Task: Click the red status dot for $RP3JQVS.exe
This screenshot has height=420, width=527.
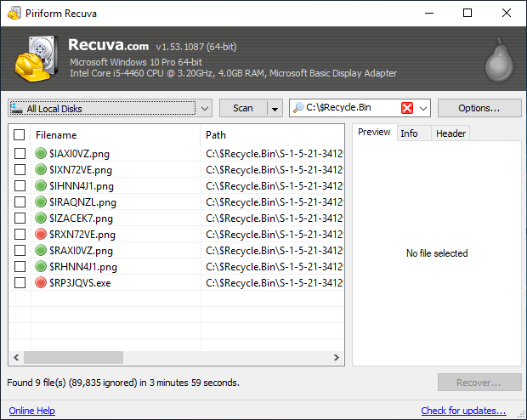Action: pyautogui.click(x=41, y=282)
